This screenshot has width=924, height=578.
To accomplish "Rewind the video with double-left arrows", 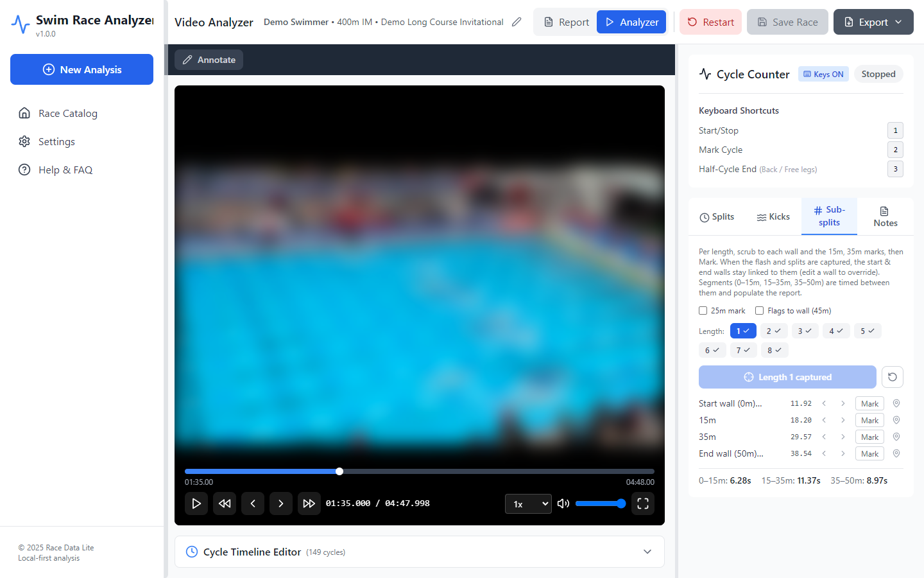I will pyautogui.click(x=225, y=504).
